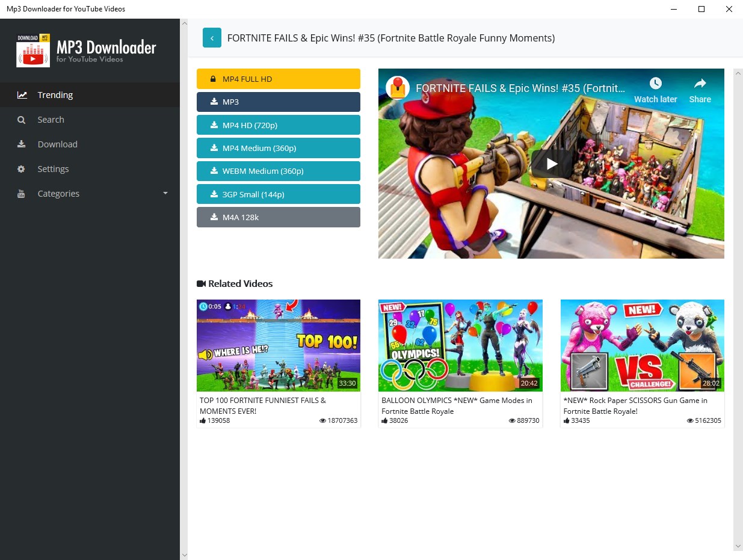
Task: Click the MP3 Downloader logo
Action: (86, 50)
